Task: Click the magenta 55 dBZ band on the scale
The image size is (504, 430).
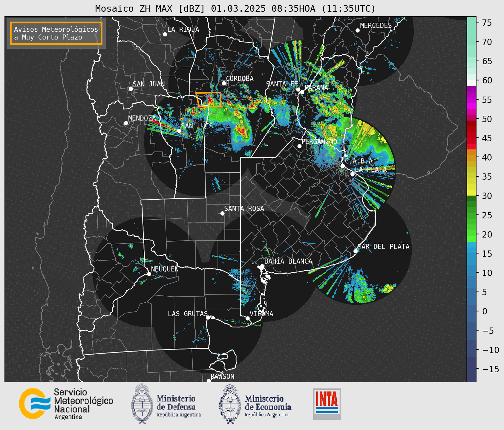Action: coord(471,100)
